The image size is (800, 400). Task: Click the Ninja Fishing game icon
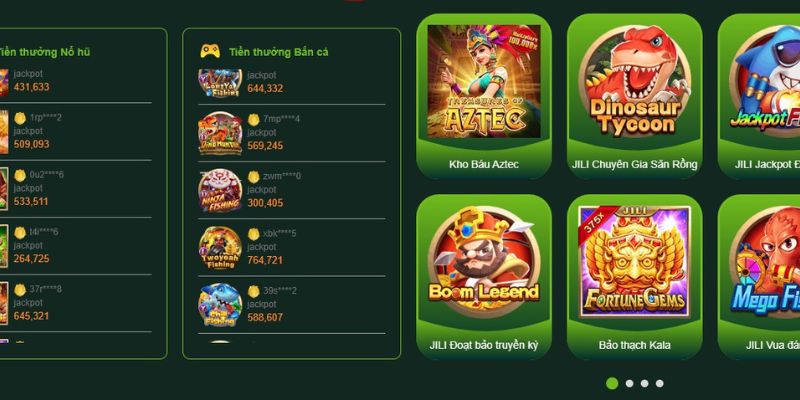(x=220, y=190)
